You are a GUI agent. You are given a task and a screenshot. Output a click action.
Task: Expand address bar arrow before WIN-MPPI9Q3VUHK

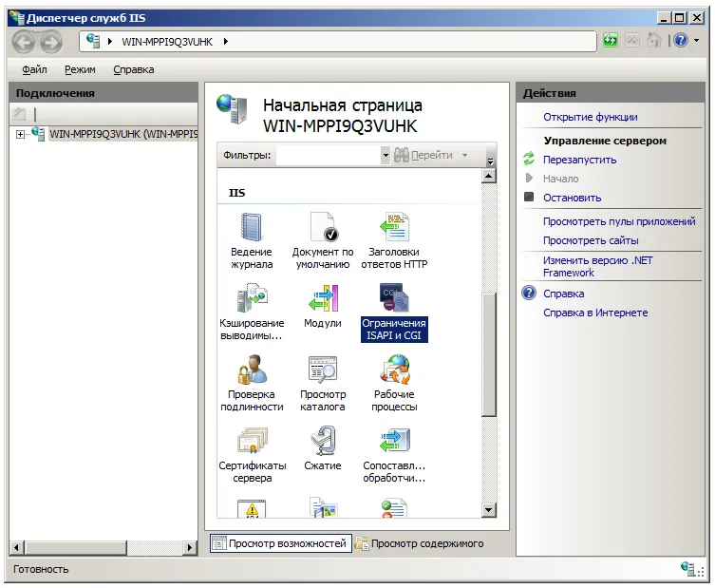click(110, 42)
